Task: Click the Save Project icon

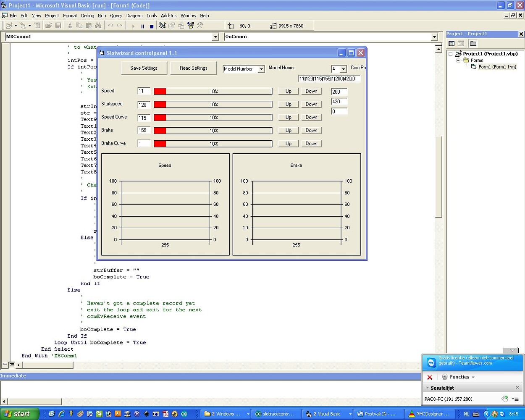Action: click(x=58, y=26)
